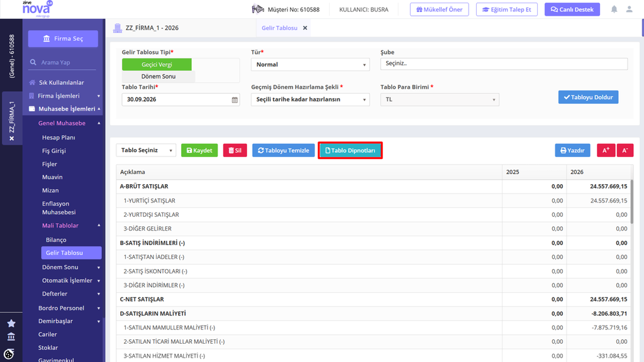Select Geçici Vergi table type
Screen dimensions: 644x362
157,65
